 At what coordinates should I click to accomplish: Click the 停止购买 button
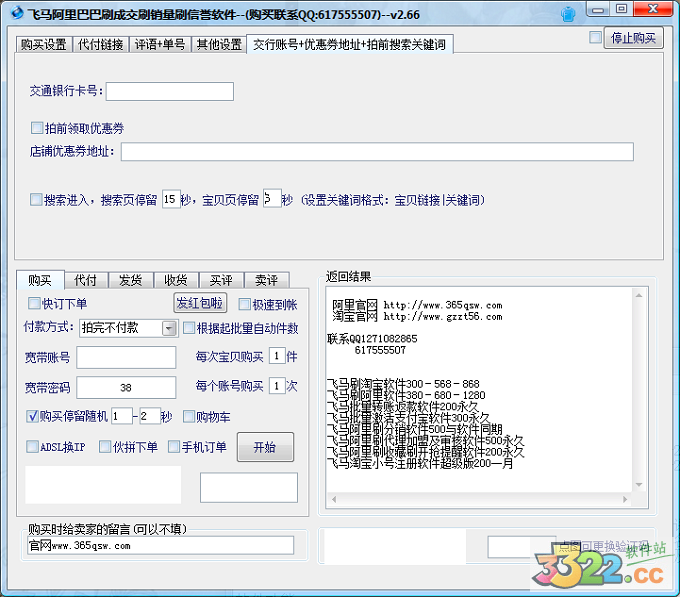(633, 38)
